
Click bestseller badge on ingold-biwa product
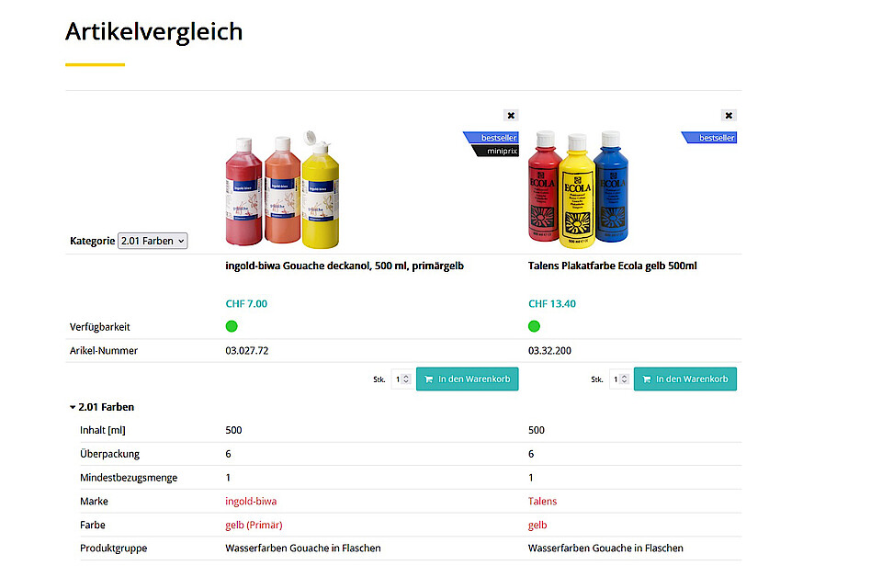(491, 137)
